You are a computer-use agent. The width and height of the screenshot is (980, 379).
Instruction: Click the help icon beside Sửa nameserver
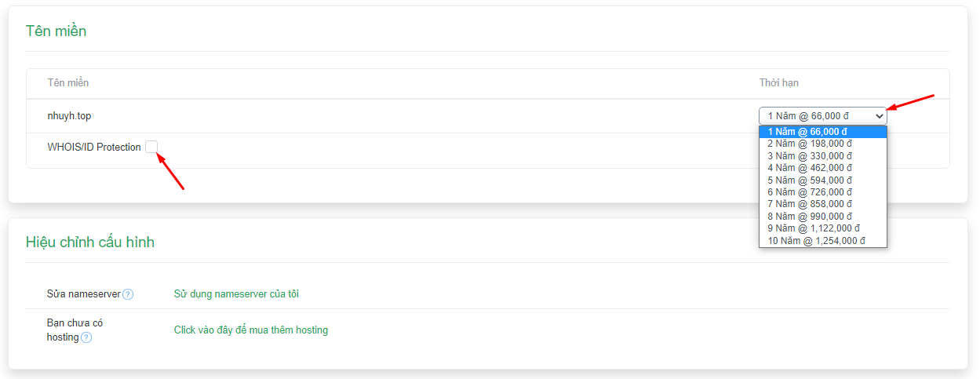pos(128,294)
